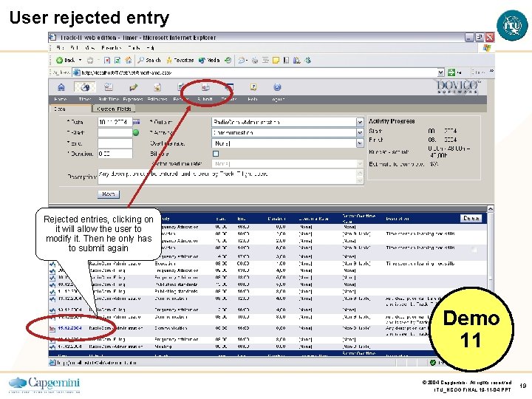This screenshot has width=532, height=399.
Task: Click red rejected icon on 15.12.2004 row
Action: tap(52, 328)
